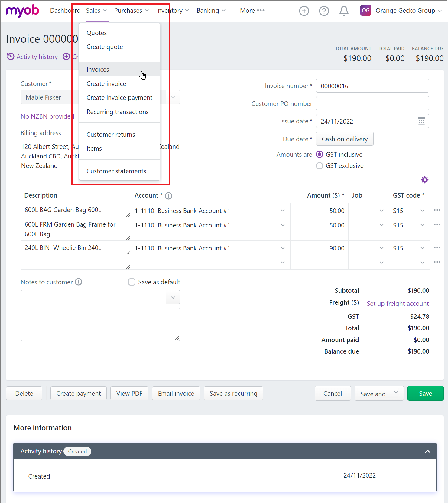448x503 pixels.
Task: Open Create invoice payment
Action: [x=119, y=98]
